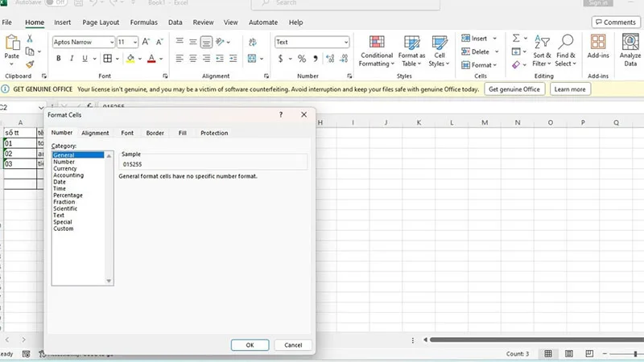The width and height of the screenshot is (644, 362).
Task: Apply Accounting dollar format
Action: pos(280,59)
